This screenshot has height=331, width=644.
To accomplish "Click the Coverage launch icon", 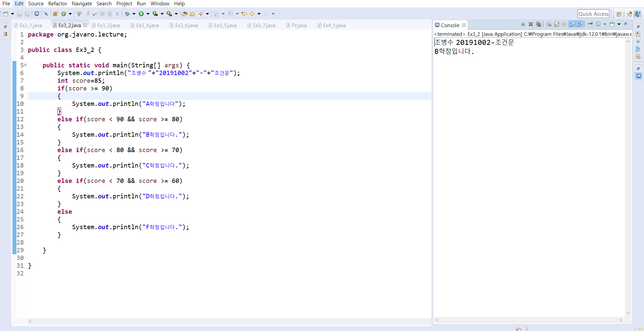I will click(x=155, y=14).
